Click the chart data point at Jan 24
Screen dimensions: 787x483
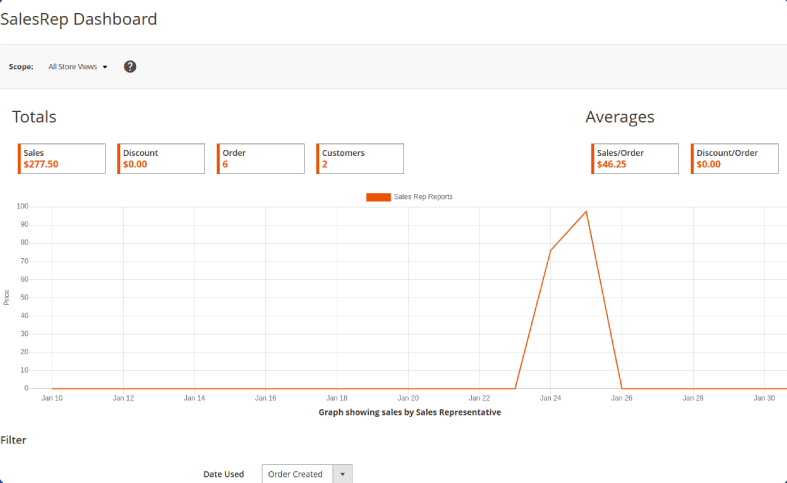[551, 250]
